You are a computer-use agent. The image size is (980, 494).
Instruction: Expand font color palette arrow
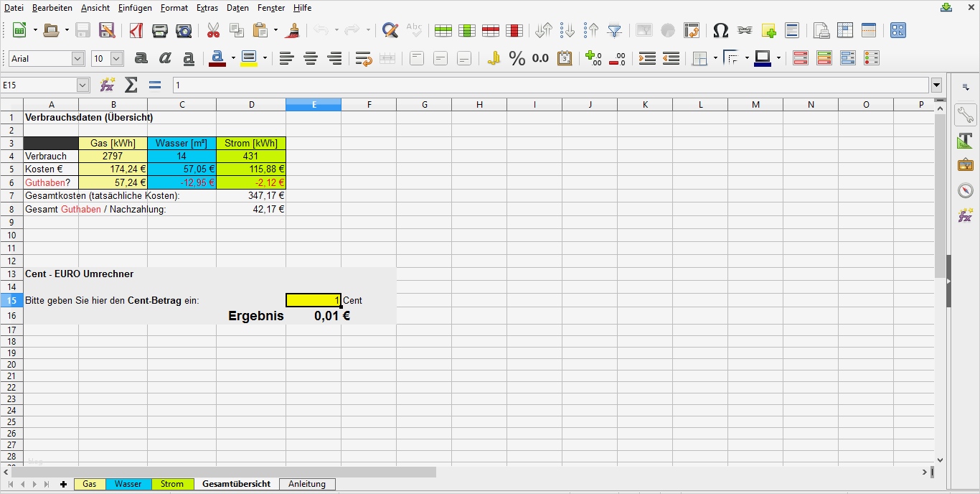(233, 58)
